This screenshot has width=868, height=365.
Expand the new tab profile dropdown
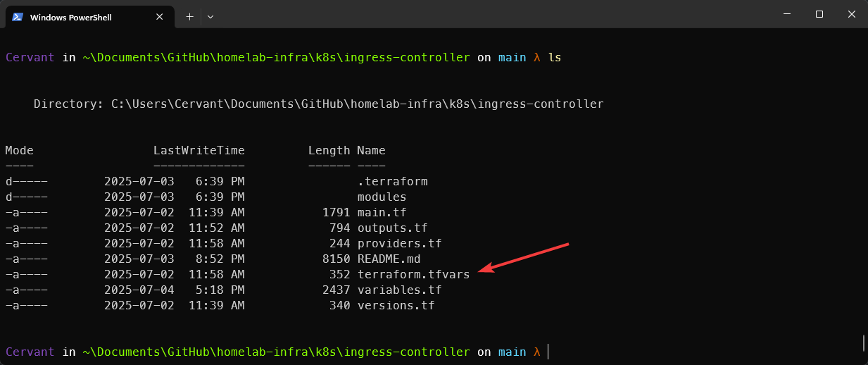click(x=210, y=16)
